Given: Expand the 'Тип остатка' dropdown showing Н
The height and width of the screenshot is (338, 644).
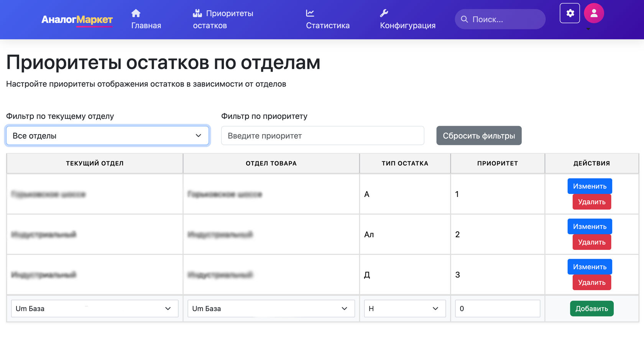Looking at the screenshot, I should click(x=404, y=308).
